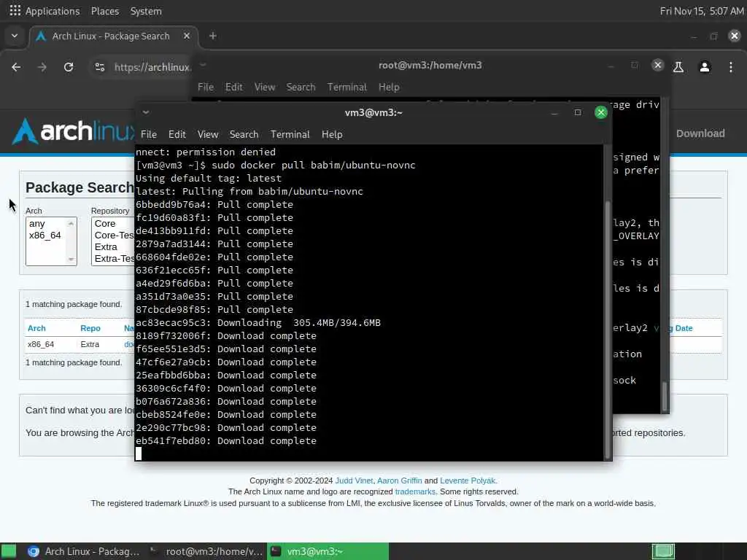747x560 pixels.
Task: Sort results by the Arch column header
Action: [x=36, y=328]
